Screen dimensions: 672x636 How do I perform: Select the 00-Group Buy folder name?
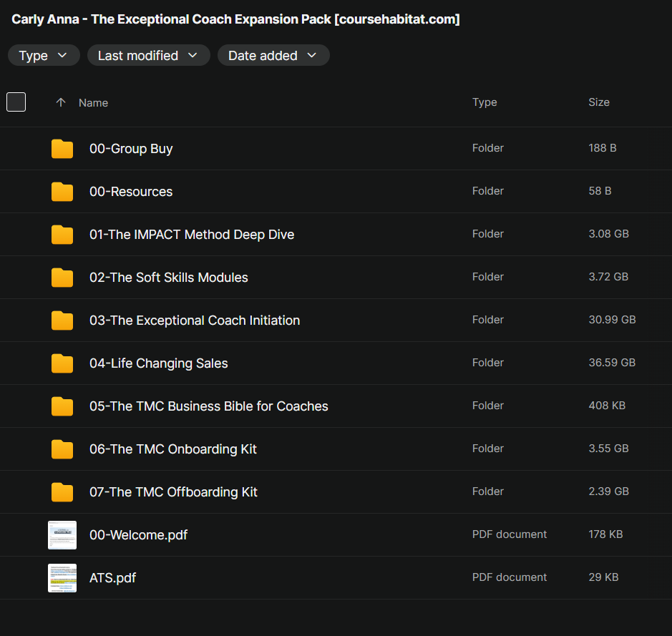click(x=131, y=149)
